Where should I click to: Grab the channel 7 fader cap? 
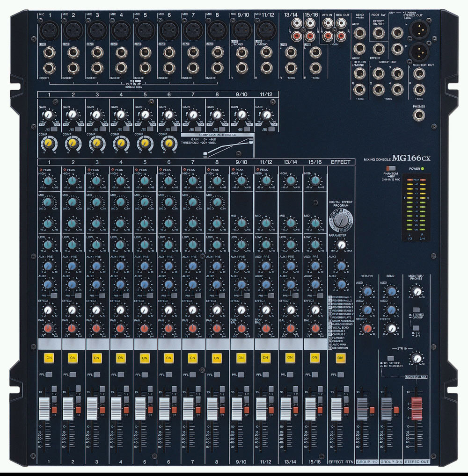[188, 409]
